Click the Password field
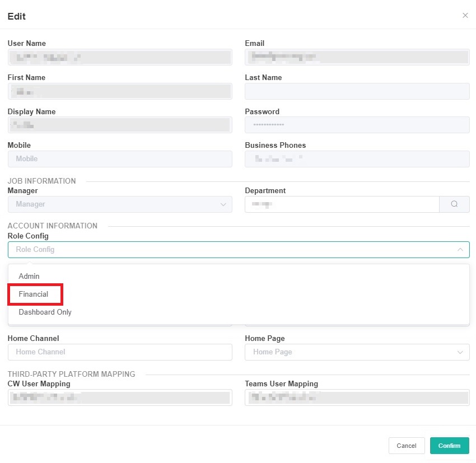This screenshot has height=463, width=476. (x=357, y=125)
